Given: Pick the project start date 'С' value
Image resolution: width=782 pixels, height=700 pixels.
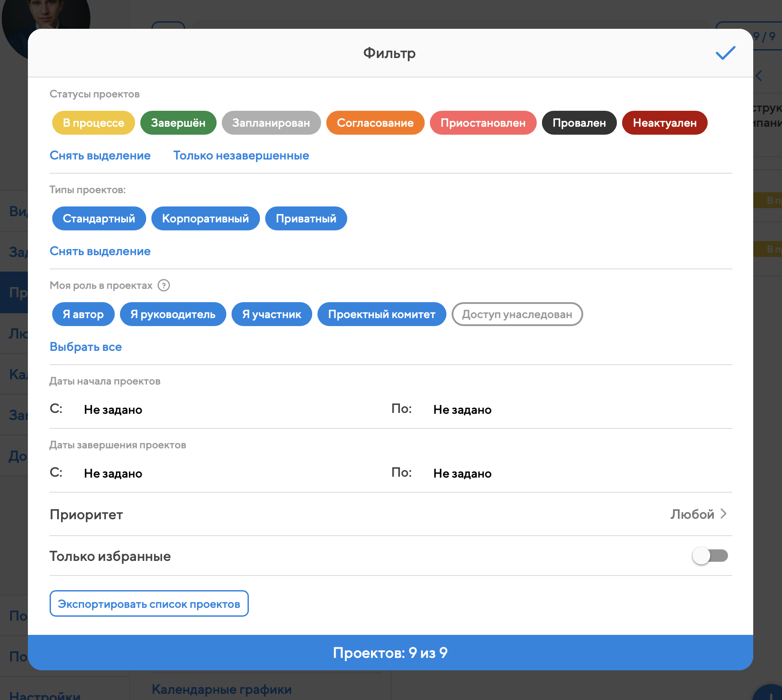Looking at the screenshot, I should click(113, 410).
